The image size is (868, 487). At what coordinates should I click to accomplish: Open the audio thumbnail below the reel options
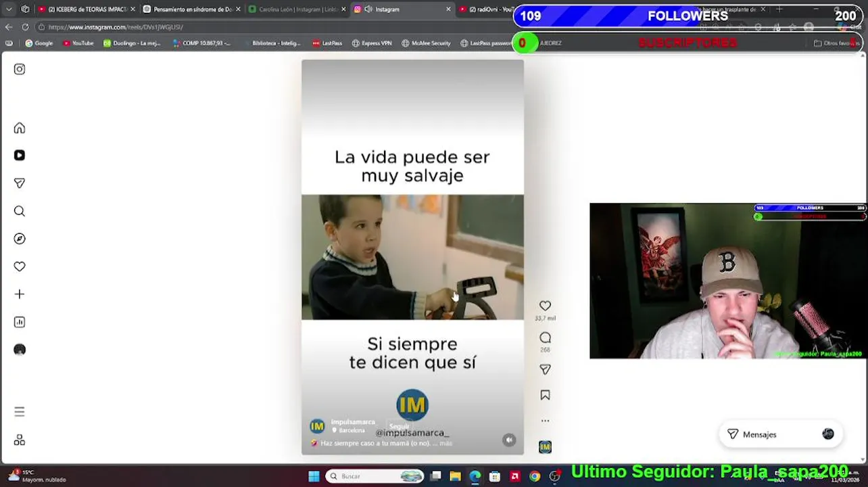coord(545,447)
